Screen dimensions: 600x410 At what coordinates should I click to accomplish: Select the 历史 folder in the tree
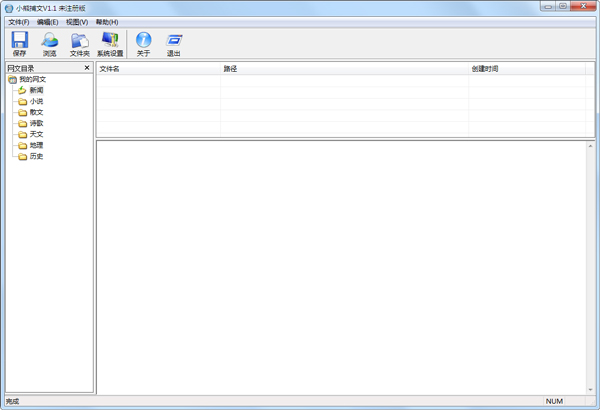(x=36, y=156)
